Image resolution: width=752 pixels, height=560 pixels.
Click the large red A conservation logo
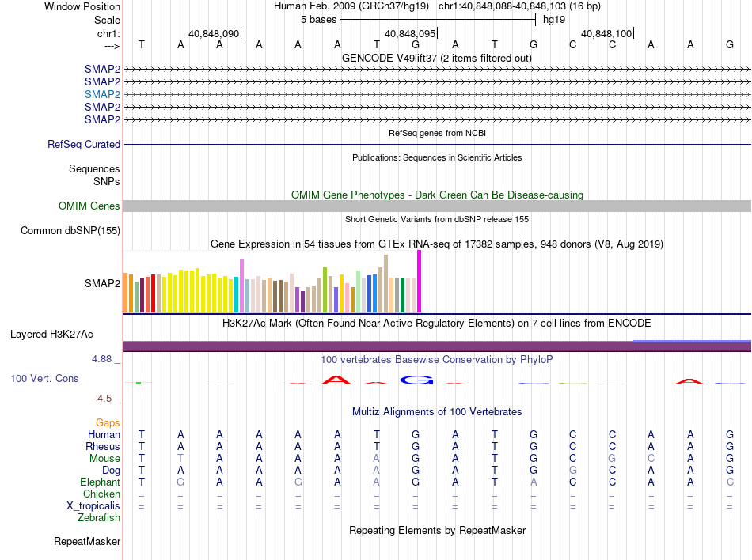pyautogui.click(x=336, y=380)
